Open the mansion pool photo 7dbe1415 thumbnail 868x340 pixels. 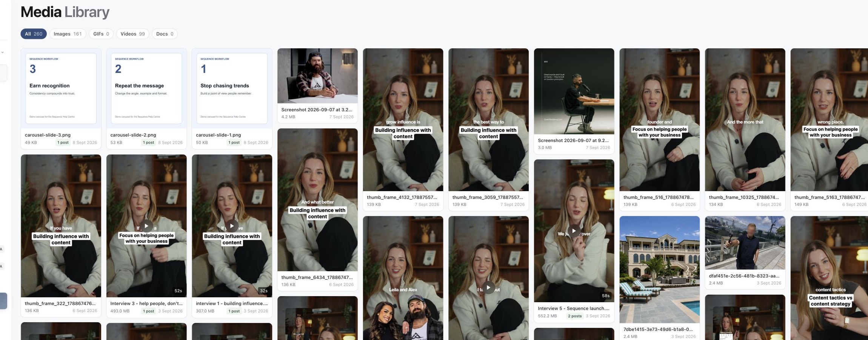[x=660, y=269]
